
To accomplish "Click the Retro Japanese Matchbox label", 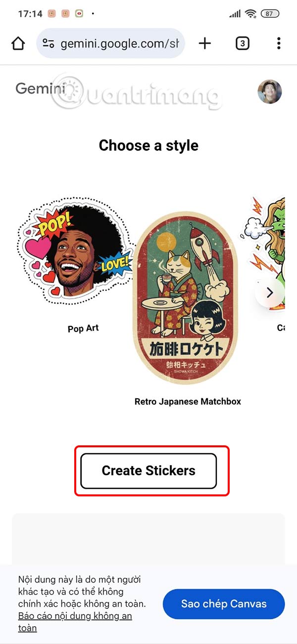I will [x=188, y=401].
